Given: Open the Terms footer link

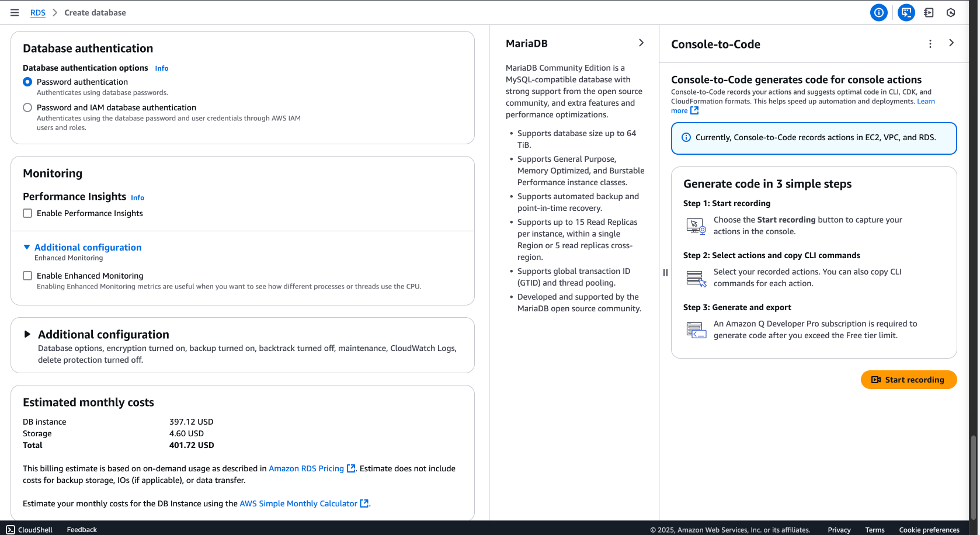Looking at the screenshot, I should pos(875,530).
